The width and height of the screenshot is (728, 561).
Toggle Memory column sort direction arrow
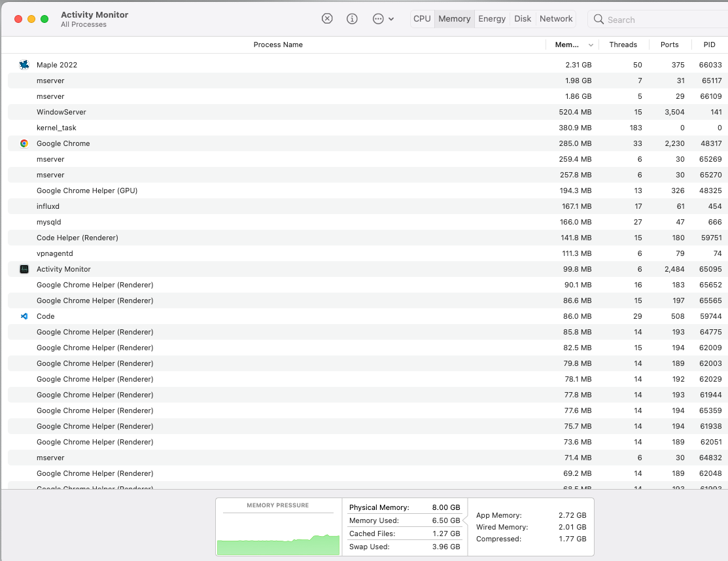591,45
